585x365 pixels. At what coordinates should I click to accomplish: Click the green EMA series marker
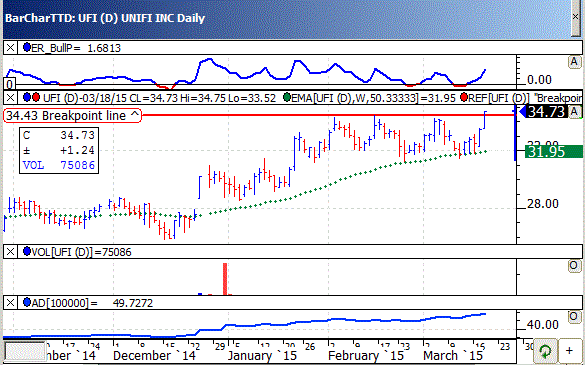point(287,98)
